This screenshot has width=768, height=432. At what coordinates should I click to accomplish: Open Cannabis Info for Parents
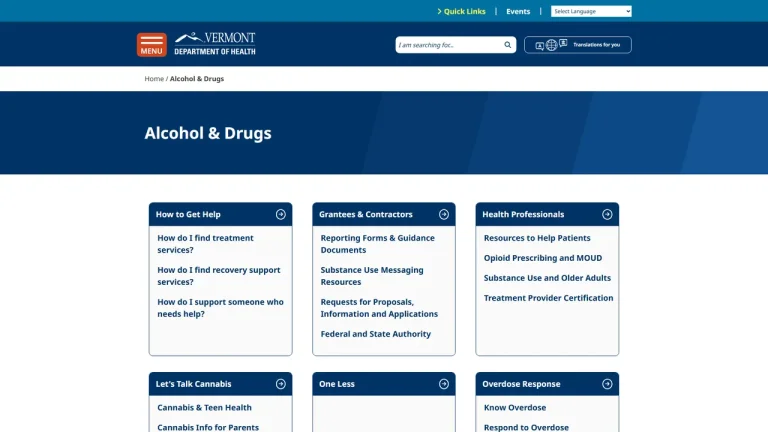pyautogui.click(x=208, y=427)
